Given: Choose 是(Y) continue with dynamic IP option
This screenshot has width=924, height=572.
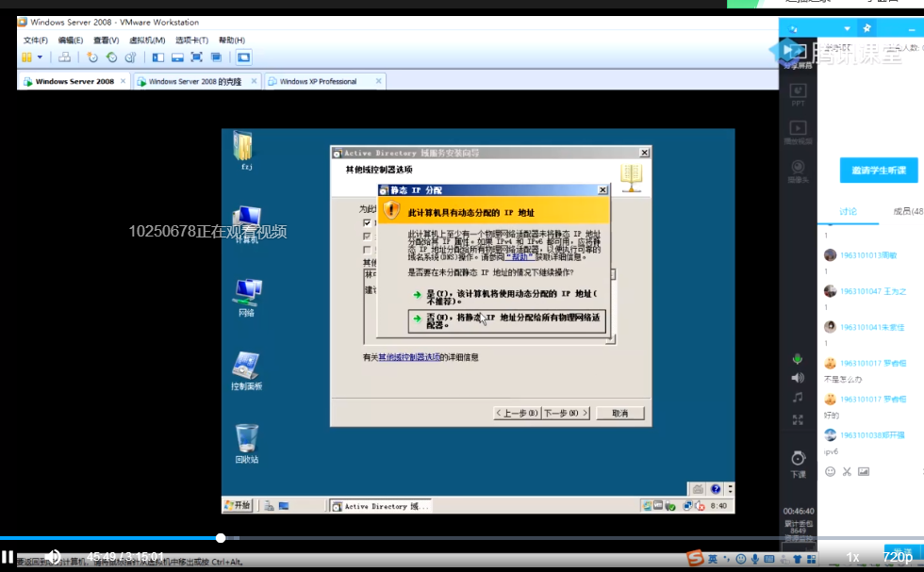Looking at the screenshot, I should (507, 297).
